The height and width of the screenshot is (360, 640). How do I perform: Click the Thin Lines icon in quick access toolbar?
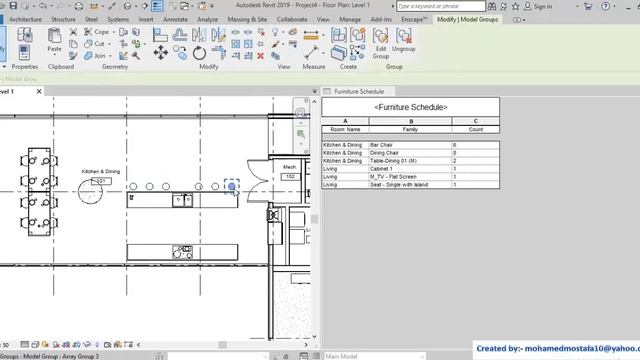pos(157,6)
